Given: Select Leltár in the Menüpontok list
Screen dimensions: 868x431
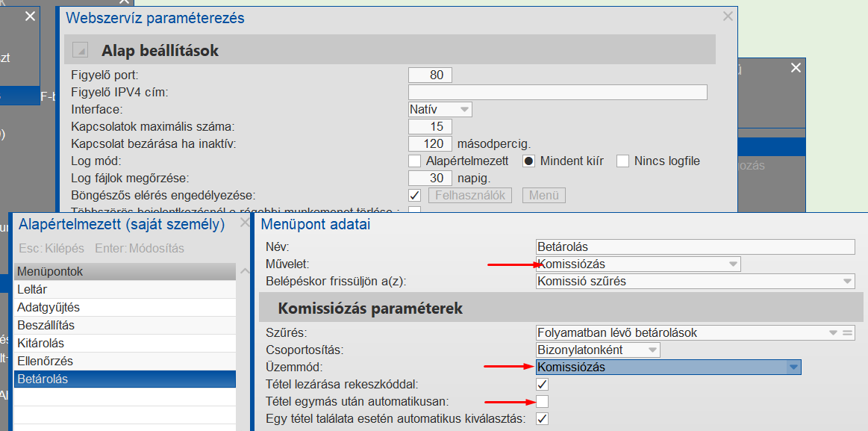Looking at the screenshot, I should pyautogui.click(x=125, y=289).
